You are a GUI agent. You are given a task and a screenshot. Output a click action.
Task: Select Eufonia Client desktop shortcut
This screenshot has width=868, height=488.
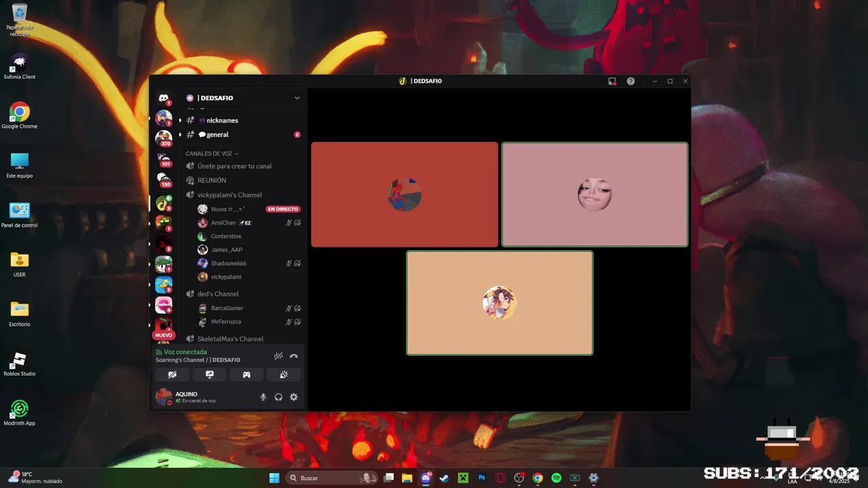point(20,66)
